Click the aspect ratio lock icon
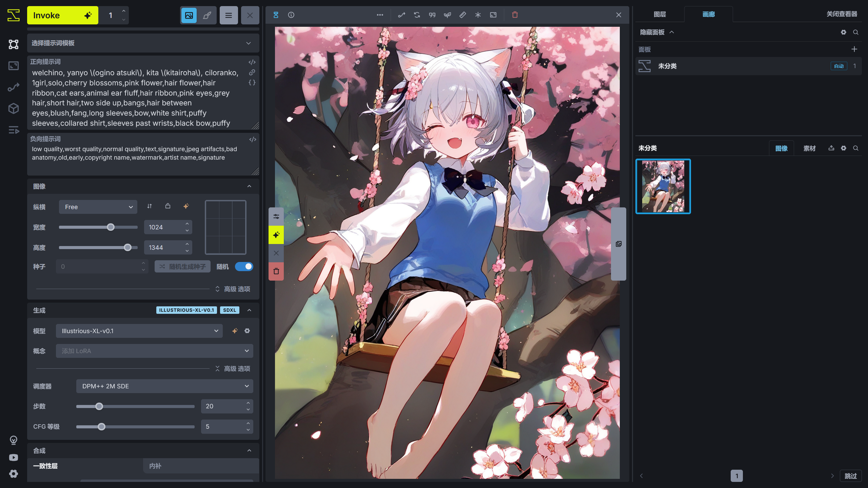Viewport: 868px width, 488px height. (168, 206)
